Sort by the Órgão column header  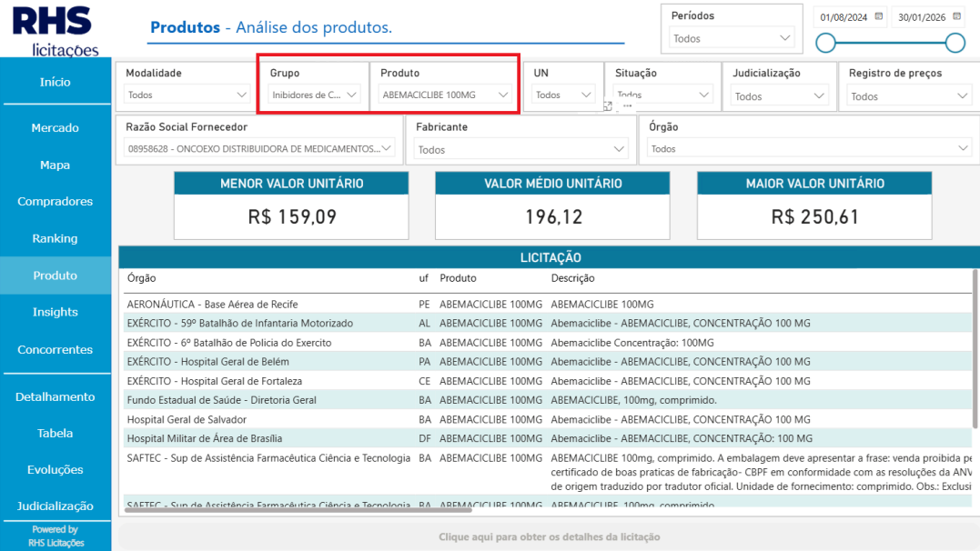[x=141, y=278]
